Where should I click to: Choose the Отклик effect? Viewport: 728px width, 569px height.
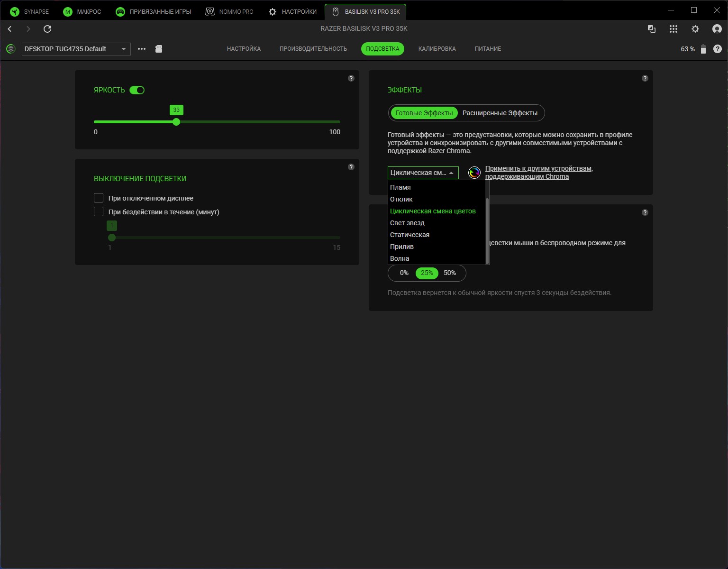coord(437,199)
